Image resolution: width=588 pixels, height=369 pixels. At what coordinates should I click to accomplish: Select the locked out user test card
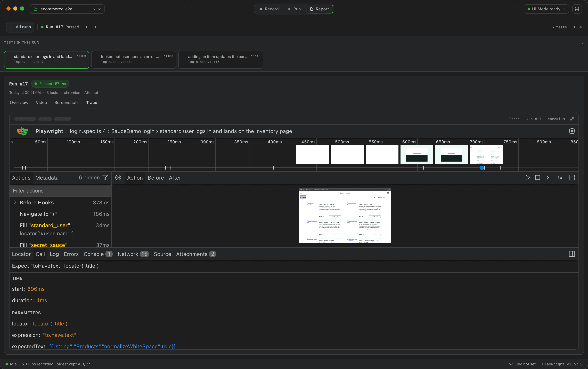134,60
